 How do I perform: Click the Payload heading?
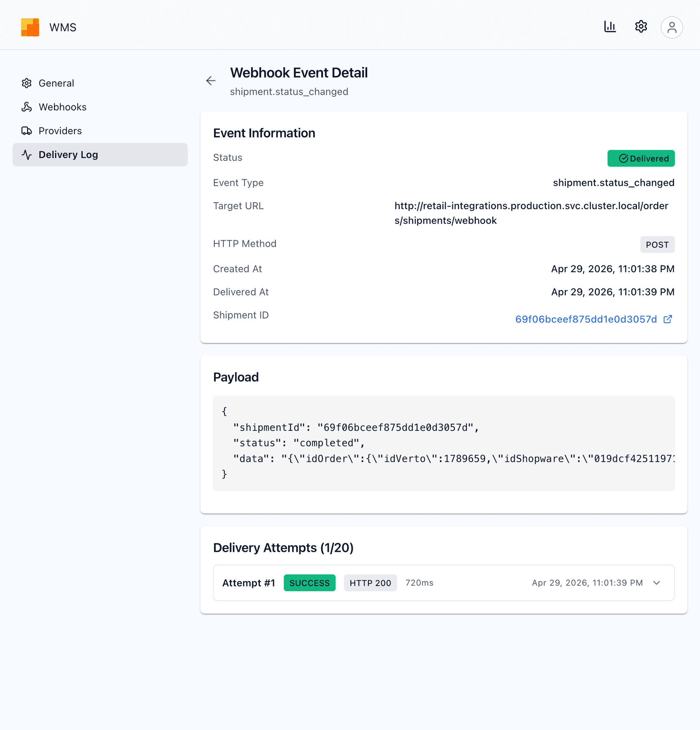coord(236,377)
